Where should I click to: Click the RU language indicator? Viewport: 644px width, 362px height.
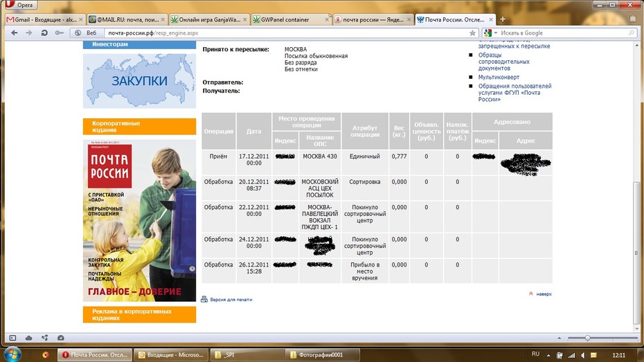(535, 354)
